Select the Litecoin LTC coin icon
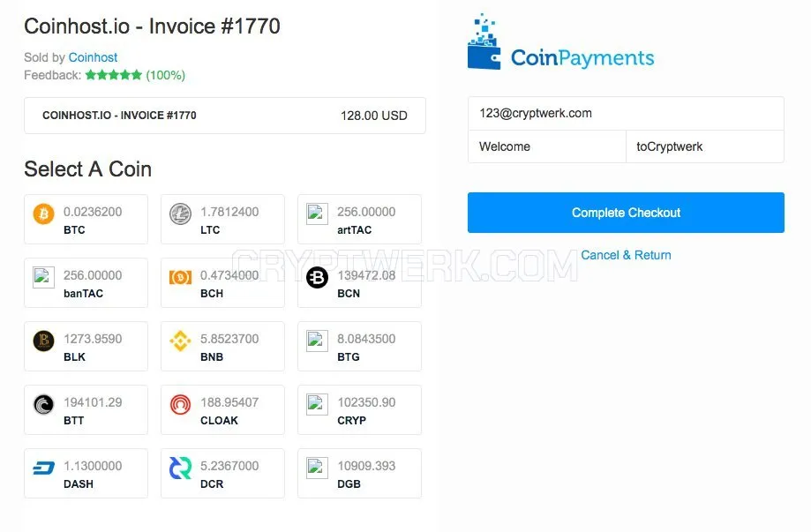Image resolution: width=811 pixels, height=532 pixels. (181, 214)
